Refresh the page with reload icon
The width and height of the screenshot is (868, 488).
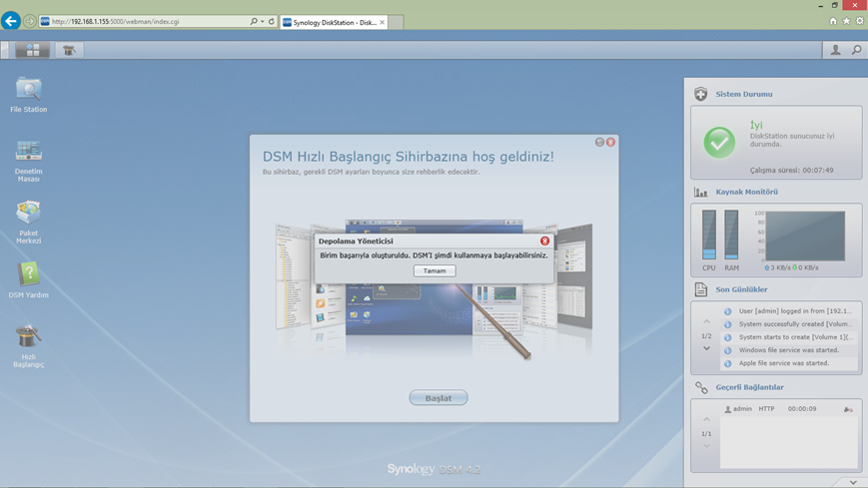[x=272, y=21]
